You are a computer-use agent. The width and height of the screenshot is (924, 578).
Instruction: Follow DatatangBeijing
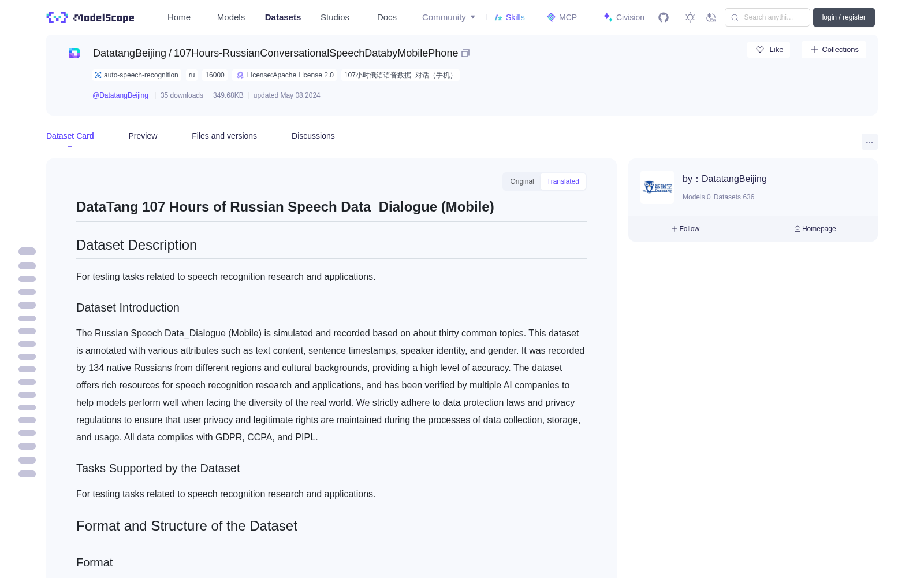click(685, 229)
